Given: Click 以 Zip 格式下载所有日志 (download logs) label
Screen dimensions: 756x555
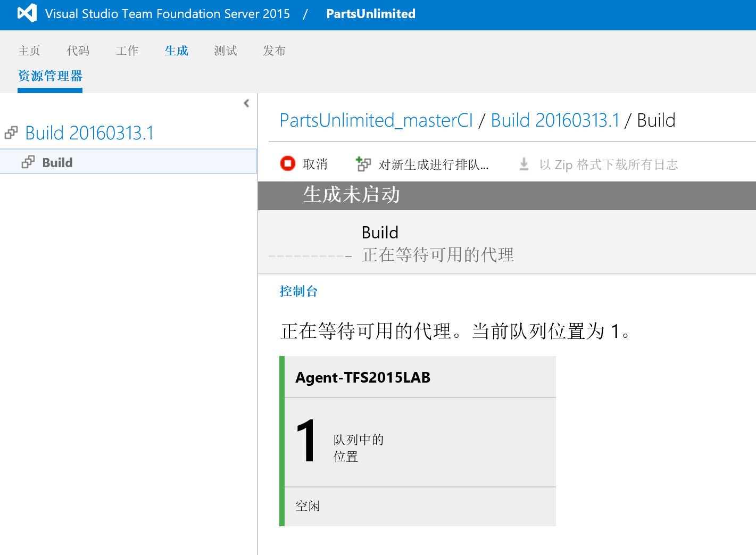Looking at the screenshot, I should (x=609, y=164).
